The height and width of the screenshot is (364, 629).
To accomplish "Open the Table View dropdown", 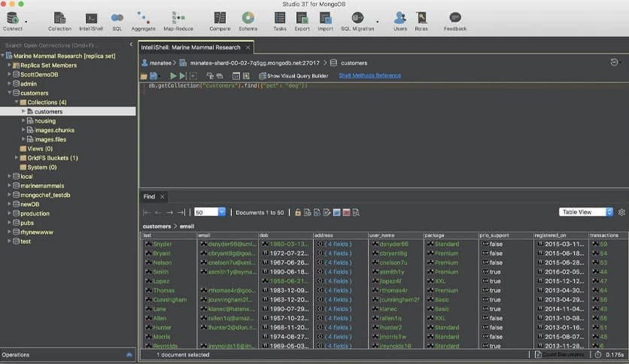I will (587, 213).
